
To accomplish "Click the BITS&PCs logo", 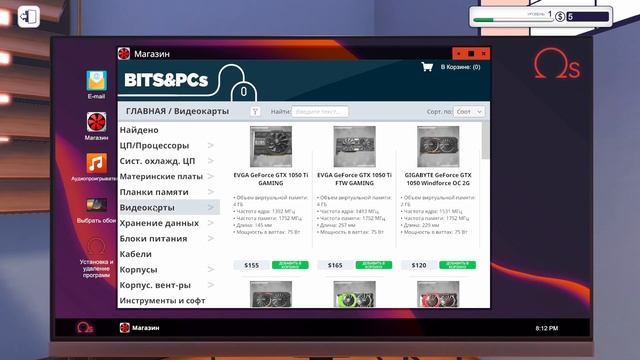I will [166, 80].
